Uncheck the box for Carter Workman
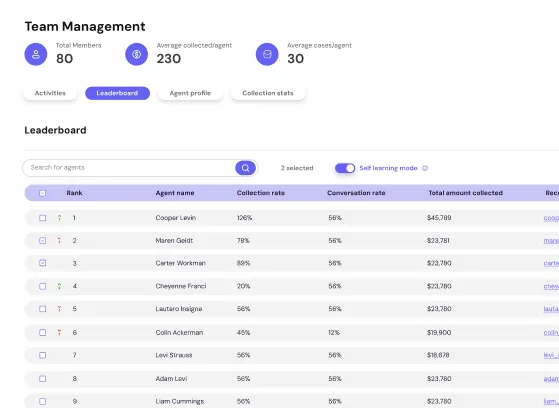 [42, 263]
